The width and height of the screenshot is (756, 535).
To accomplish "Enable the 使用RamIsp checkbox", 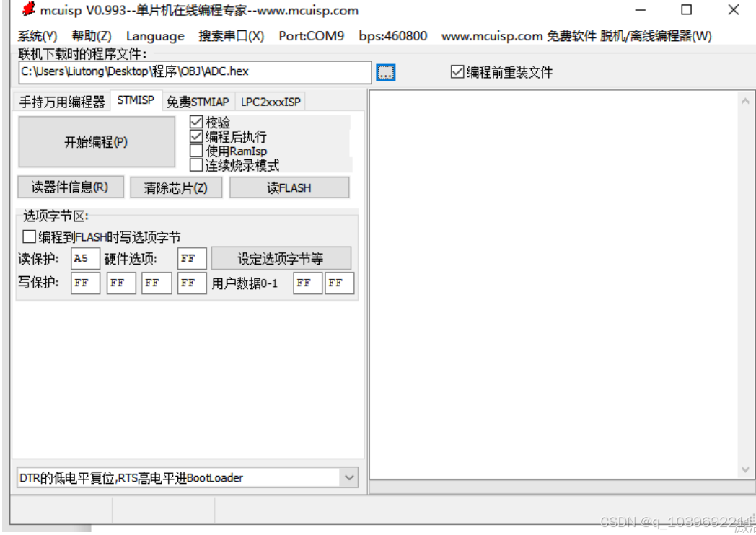I will (x=195, y=151).
